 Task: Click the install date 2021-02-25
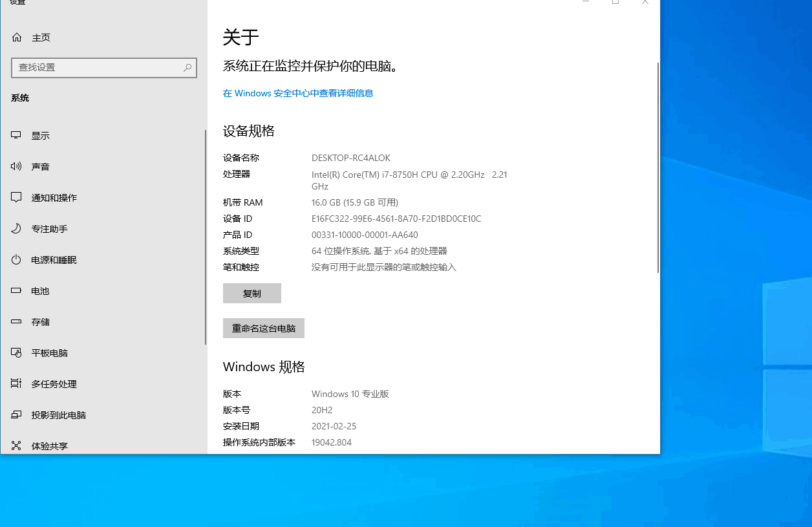[334, 426]
